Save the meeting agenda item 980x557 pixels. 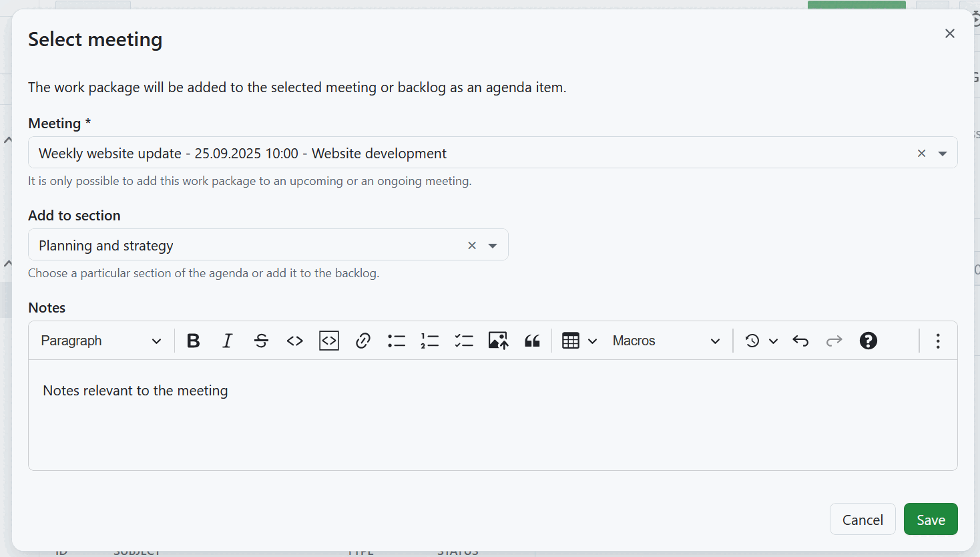(x=931, y=519)
